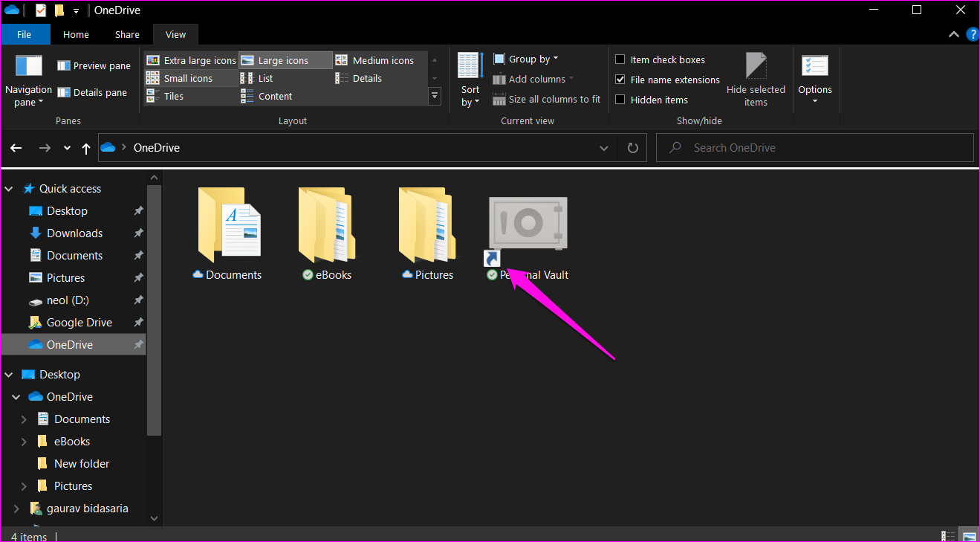The width and height of the screenshot is (980, 542).
Task: Go up one folder level
Action: (x=86, y=148)
